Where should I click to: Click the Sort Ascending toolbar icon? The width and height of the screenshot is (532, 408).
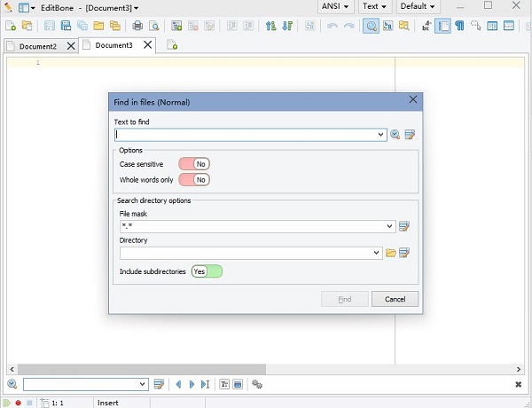point(270,26)
